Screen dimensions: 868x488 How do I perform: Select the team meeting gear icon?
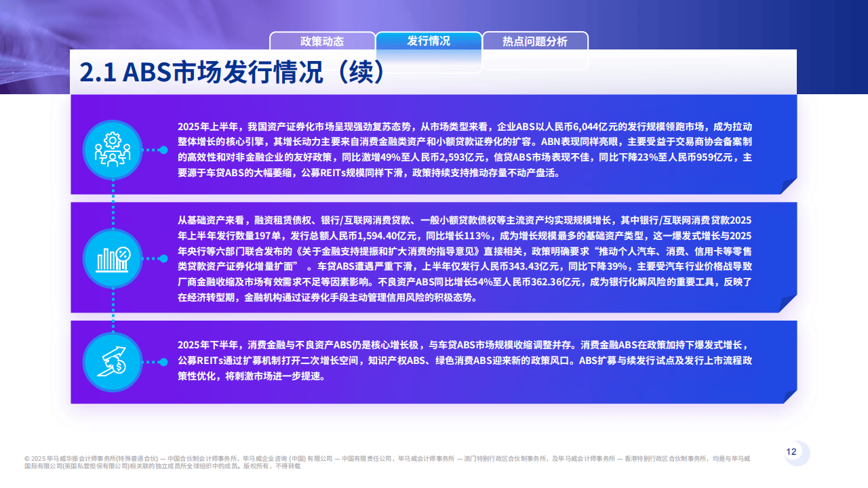click(x=113, y=149)
